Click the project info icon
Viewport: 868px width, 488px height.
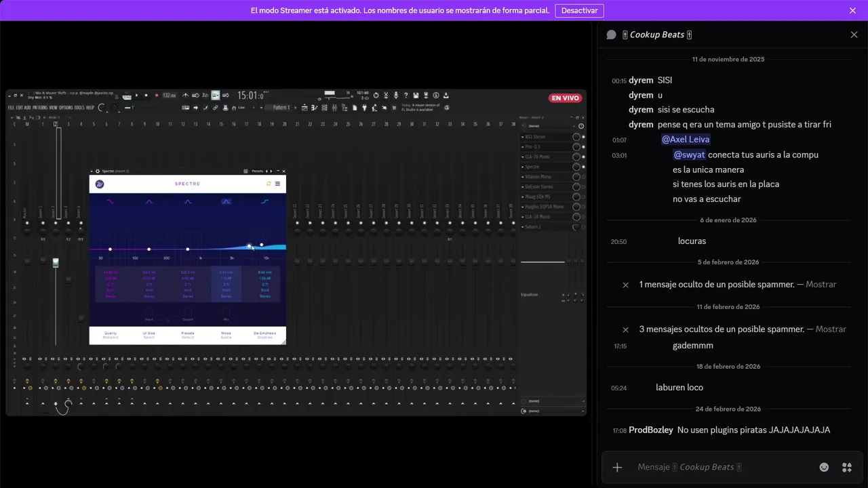click(x=436, y=96)
